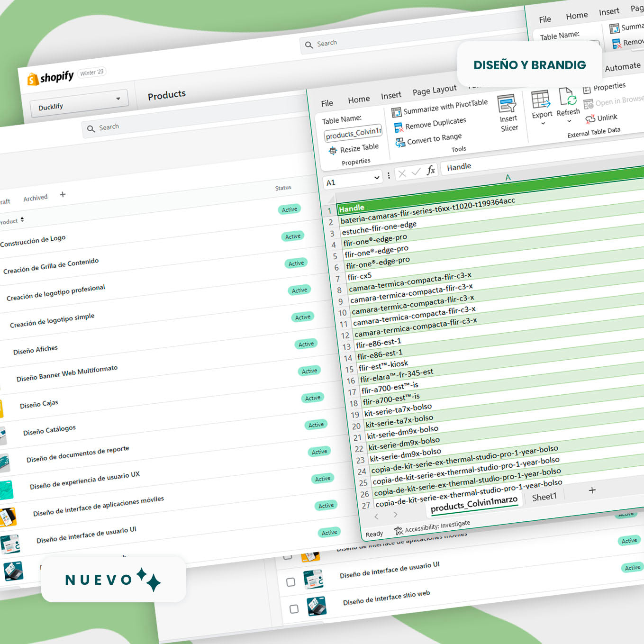Click the Insert Slicer icon

coord(507,104)
